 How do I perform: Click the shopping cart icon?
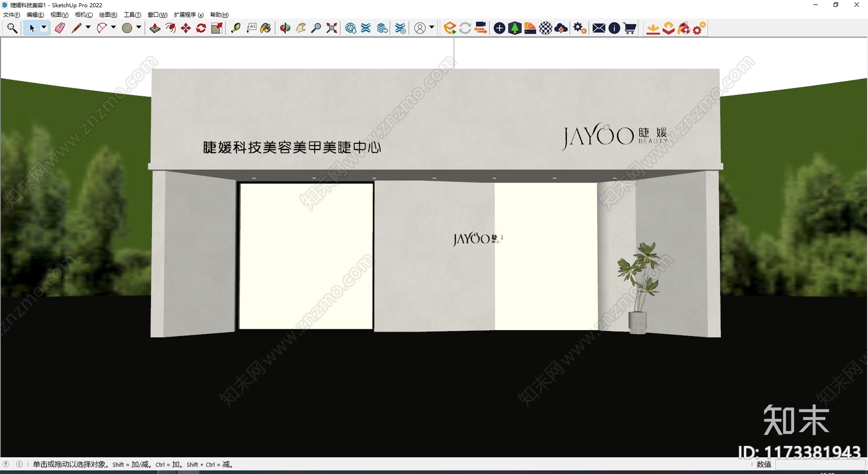630,28
